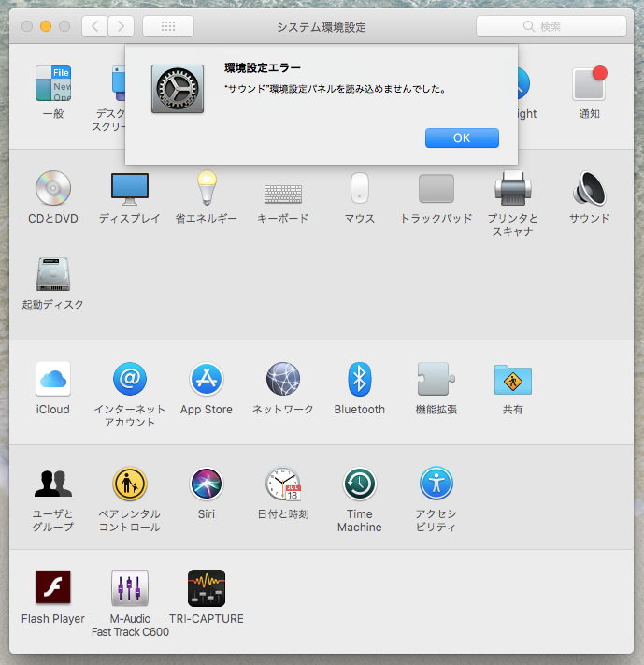Open M-Audio Fast Track C600 pane

(x=130, y=589)
